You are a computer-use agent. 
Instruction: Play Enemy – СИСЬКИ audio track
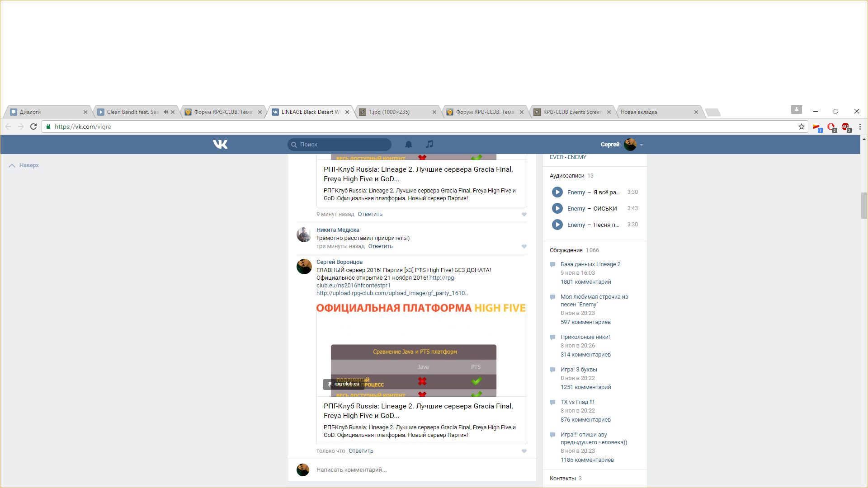tap(557, 208)
